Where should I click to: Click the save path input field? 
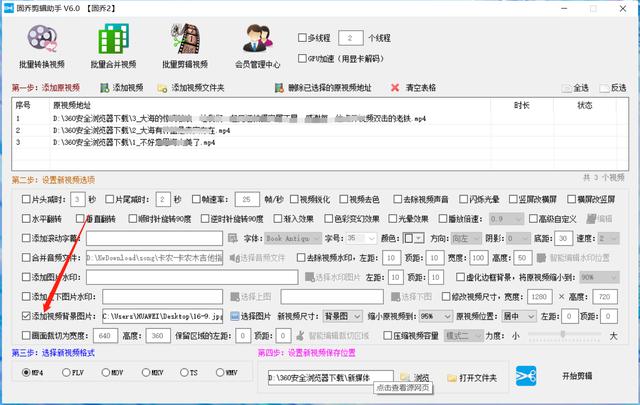331,378
